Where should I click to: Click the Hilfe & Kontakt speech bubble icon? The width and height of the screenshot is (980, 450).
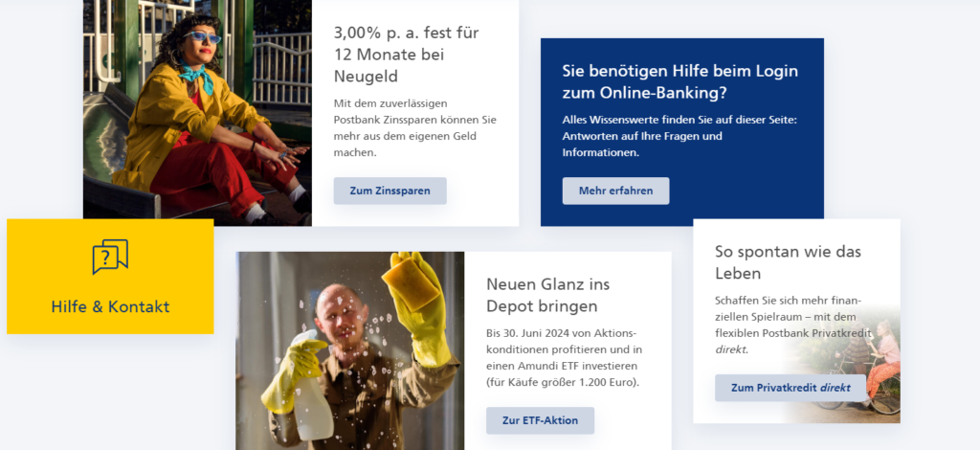coord(110,257)
